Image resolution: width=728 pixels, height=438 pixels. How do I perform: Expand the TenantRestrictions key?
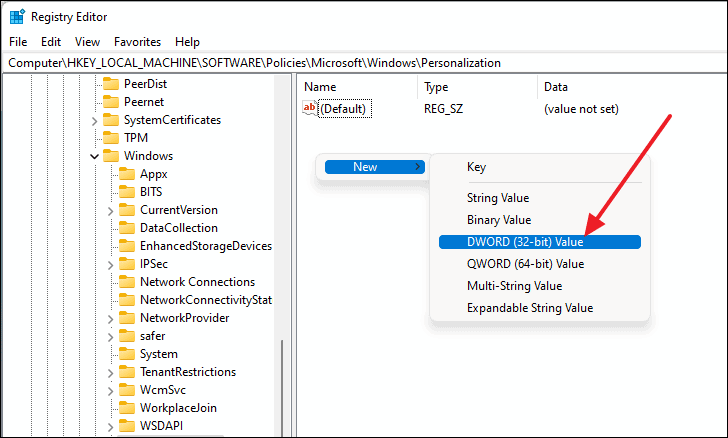[110, 373]
